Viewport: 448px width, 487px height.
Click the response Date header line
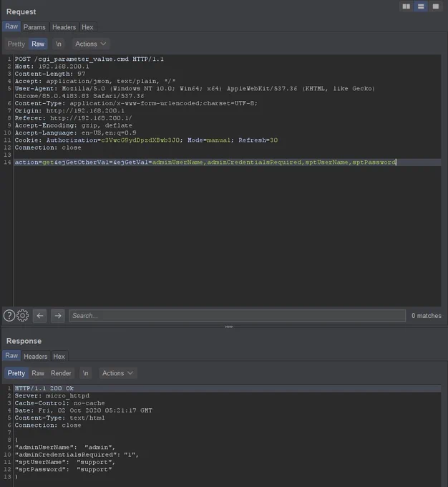pos(84,410)
